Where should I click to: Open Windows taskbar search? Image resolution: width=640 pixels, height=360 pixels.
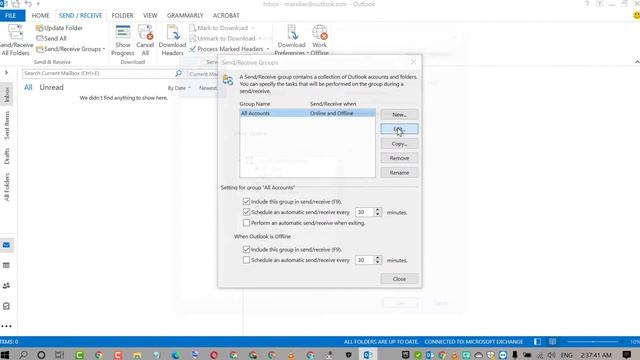pyautogui.click(x=23, y=355)
